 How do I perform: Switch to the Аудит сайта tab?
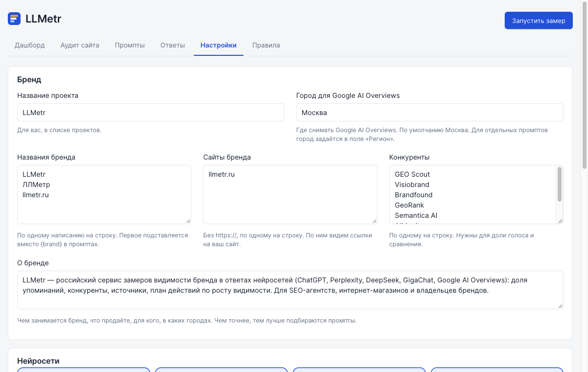80,45
